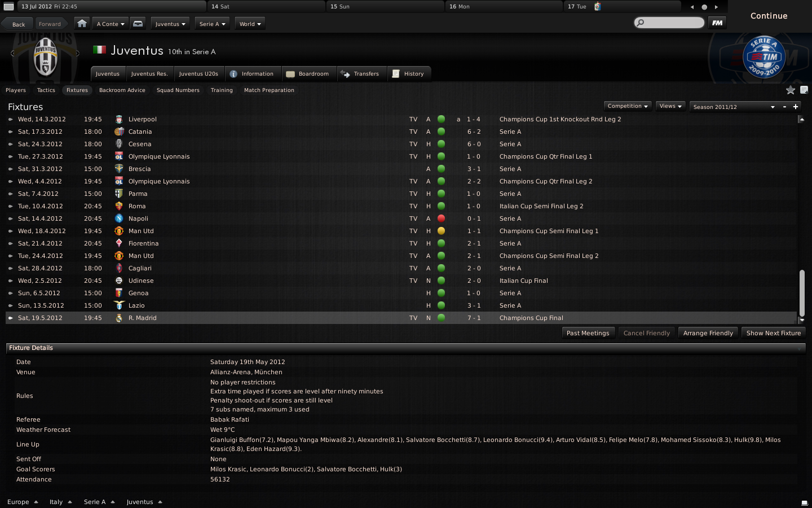Click the green result dot for Catania
The height and width of the screenshot is (508, 812).
[x=441, y=132]
